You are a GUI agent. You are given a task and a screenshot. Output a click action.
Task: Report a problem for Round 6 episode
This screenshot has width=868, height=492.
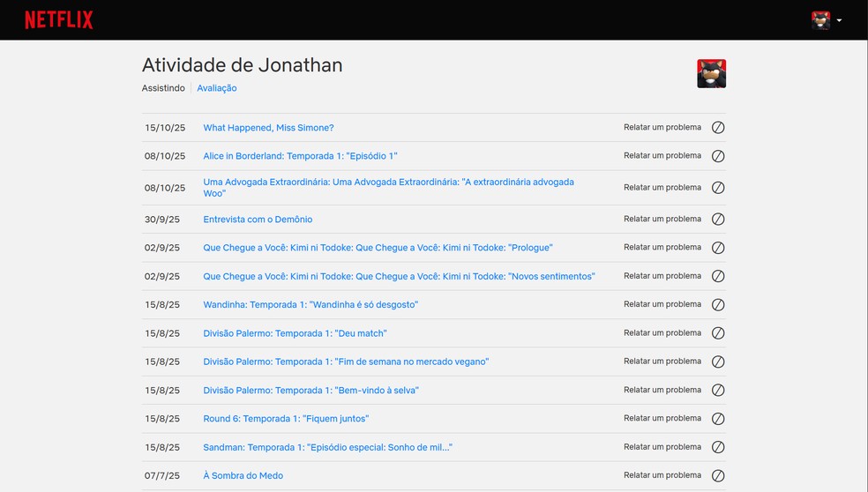(x=662, y=419)
